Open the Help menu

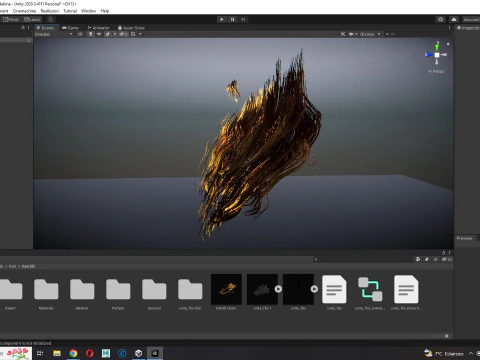[105, 11]
